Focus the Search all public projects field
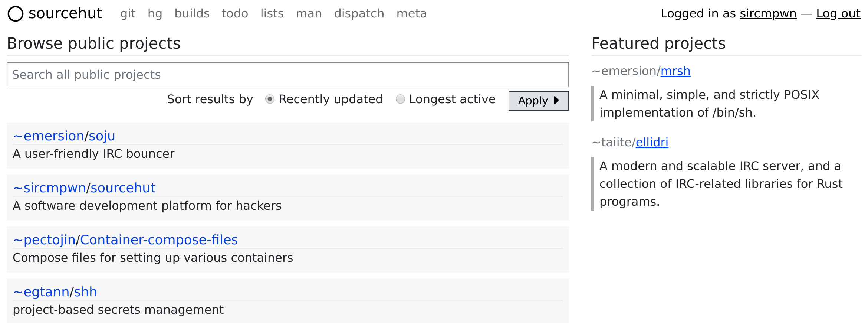The height and width of the screenshot is (323, 868). pyautogui.click(x=287, y=75)
